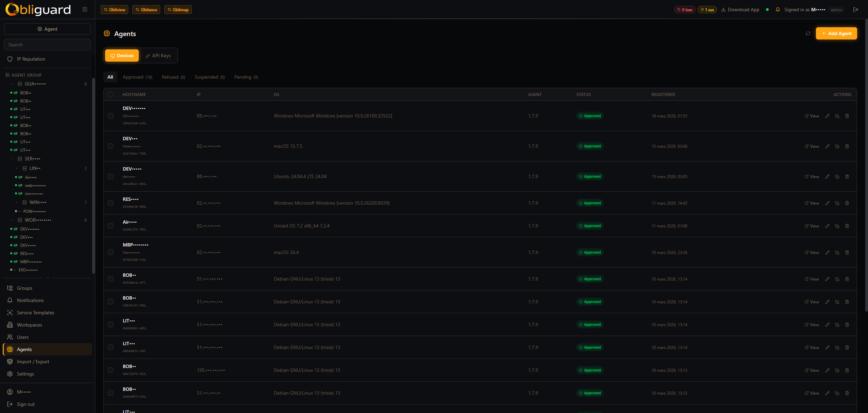The height and width of the screenshot is (413, 868).
Task: Suspend the MBP agent with the power-slash icon
Action: coord(837,252)
